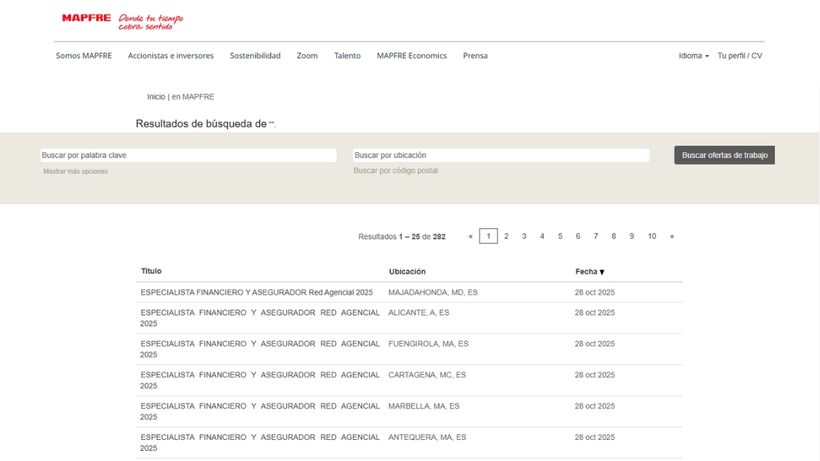This screenshot has width=820, height=461.
Task: Open the Talento menu item
Action: [x=347, y=56]
